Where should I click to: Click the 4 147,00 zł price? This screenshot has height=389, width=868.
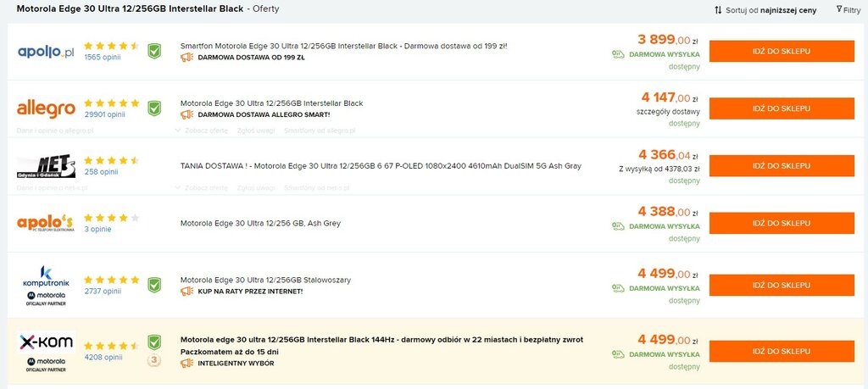click(670, 97)
